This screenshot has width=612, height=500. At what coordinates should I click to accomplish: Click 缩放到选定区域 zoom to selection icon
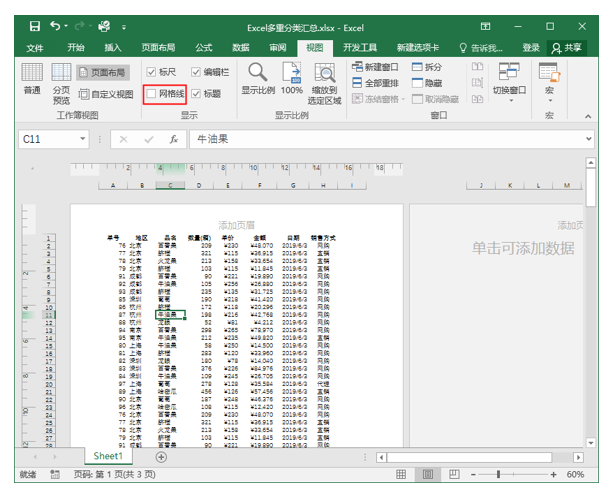[x=324, y=73]
